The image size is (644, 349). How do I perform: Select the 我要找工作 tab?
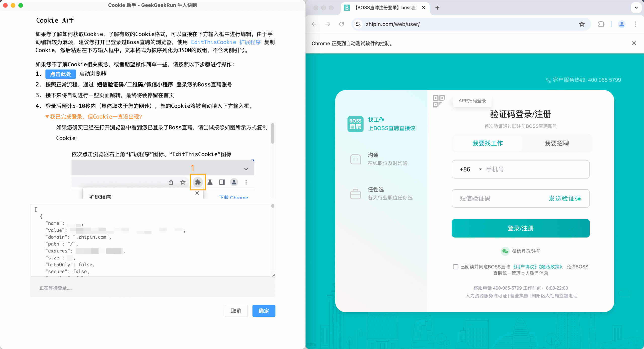coord(487,143)
